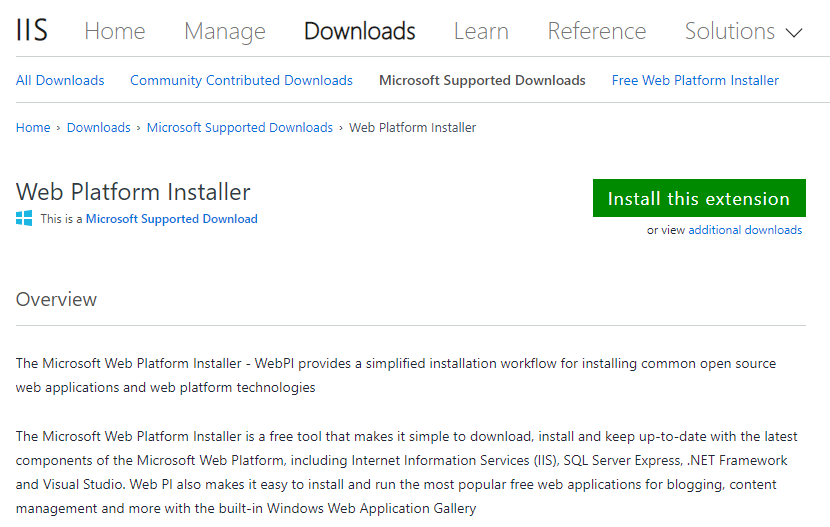Screen dimensions: 830x527
Task: Open the Reference section
Action: coord(597,31)
